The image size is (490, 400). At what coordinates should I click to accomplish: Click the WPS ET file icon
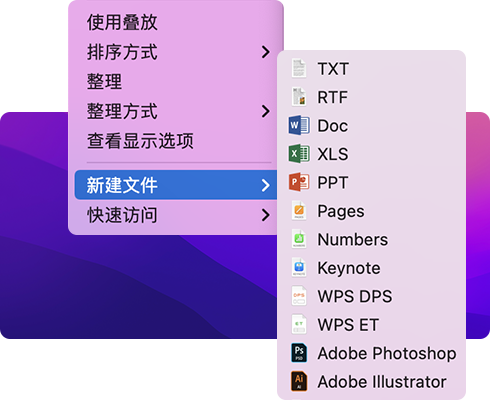click(299, 325)
